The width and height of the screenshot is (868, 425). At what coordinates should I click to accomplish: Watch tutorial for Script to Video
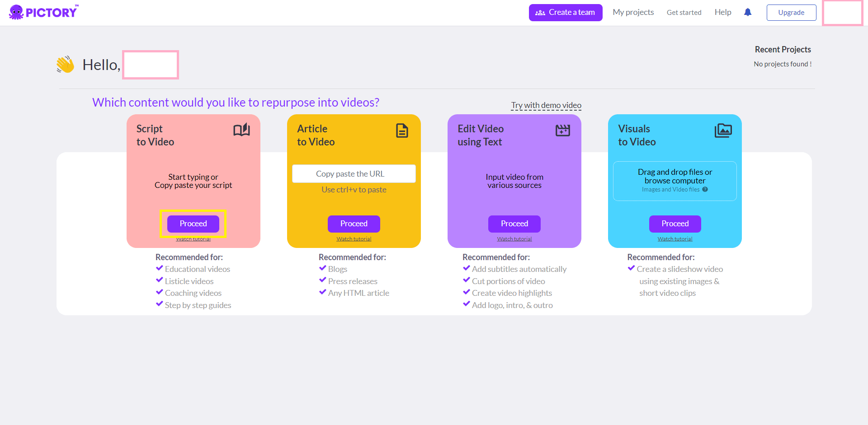(193, 239)
